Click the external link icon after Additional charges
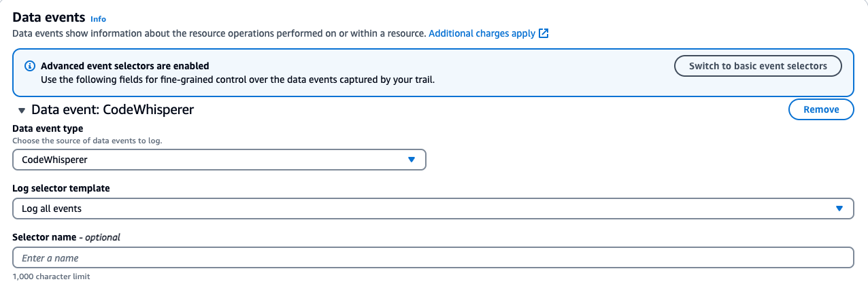The height and width of the screenshot is (288, 868). click(544, 33)
